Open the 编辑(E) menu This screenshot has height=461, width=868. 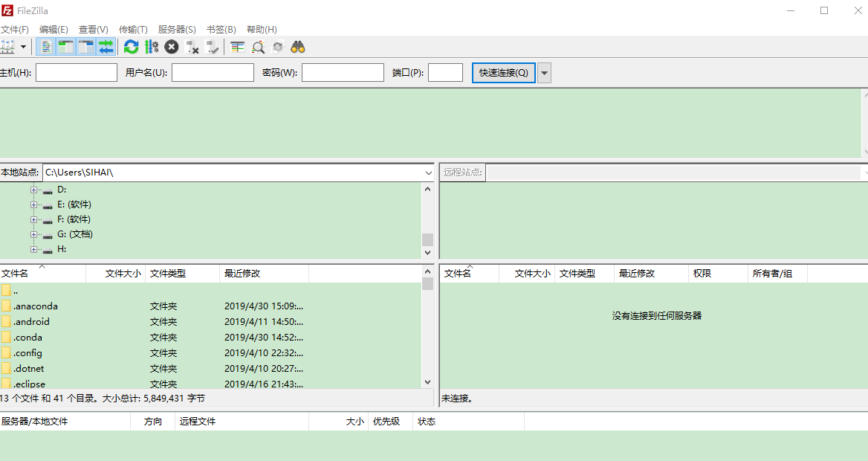pos(54,29)
